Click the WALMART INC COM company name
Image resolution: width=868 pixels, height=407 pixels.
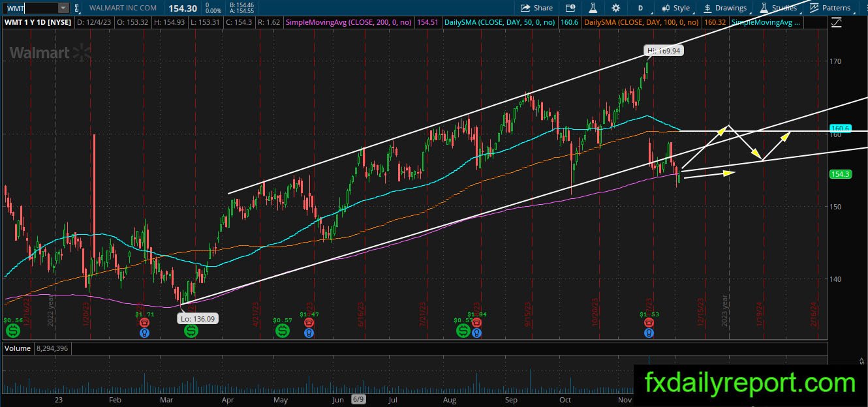pos(122,8)
